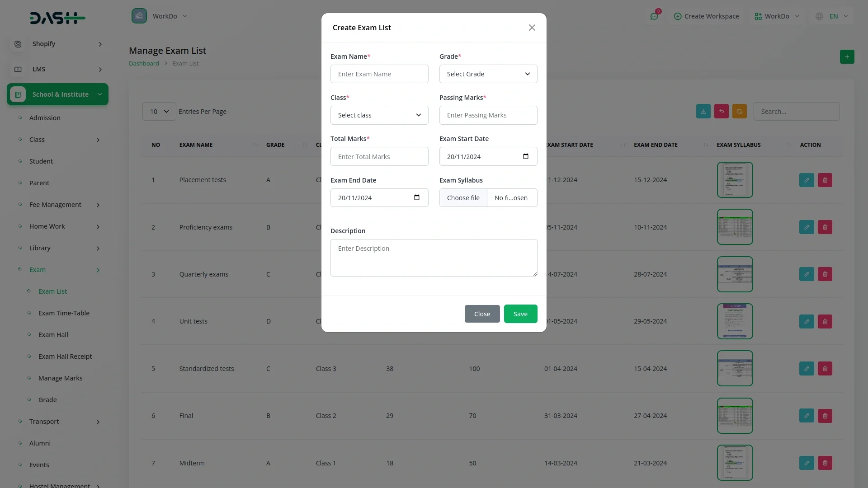Save the new exam list
The image size is (868, 488).
point(520,314)
